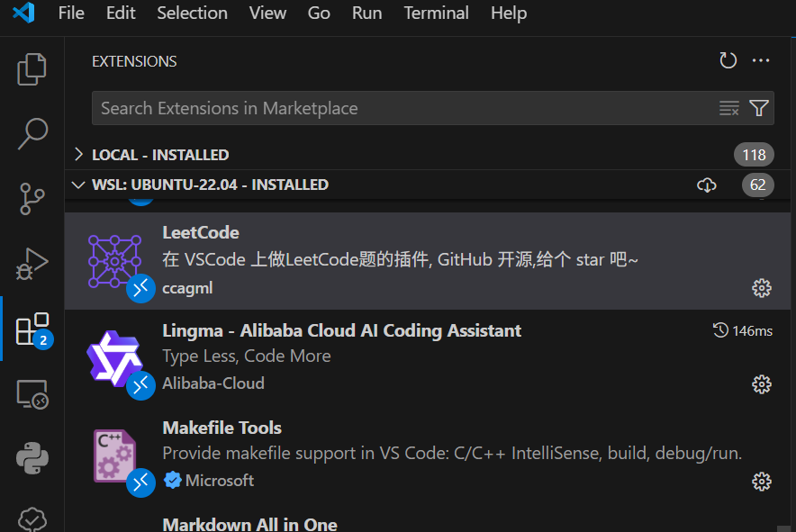
Task: Open the Remote Explorer view
Action: tap(32, 394)
